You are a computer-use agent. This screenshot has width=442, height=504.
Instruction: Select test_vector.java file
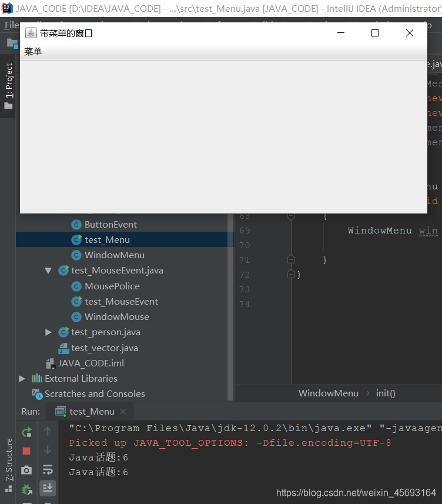[x=105, y=348]
